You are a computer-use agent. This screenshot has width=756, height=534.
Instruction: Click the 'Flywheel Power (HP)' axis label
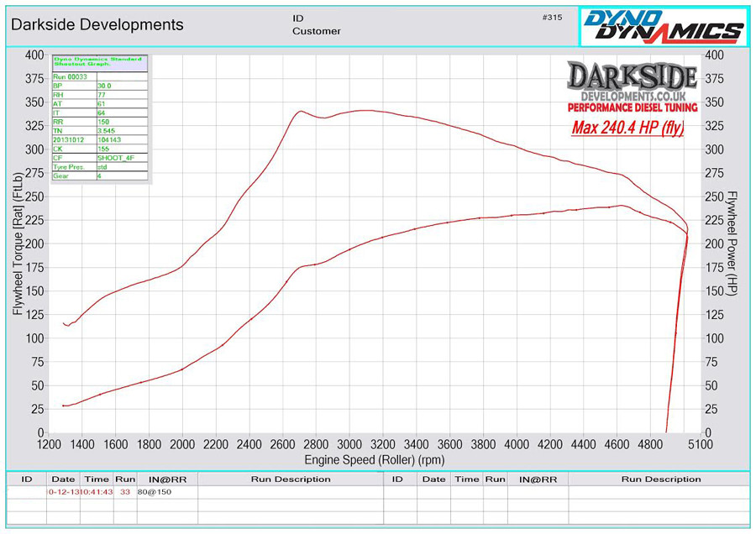tap(732, 243)
